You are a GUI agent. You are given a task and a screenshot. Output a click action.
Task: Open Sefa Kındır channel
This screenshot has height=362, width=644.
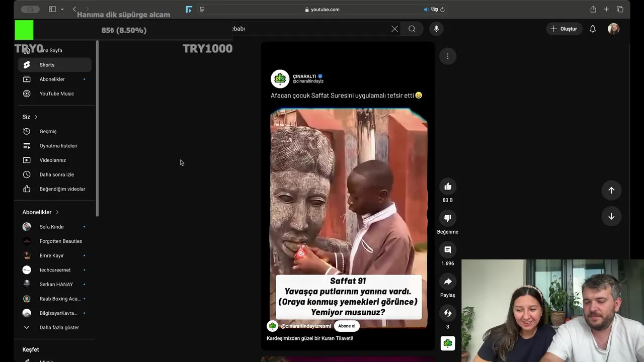pos(55,227)
